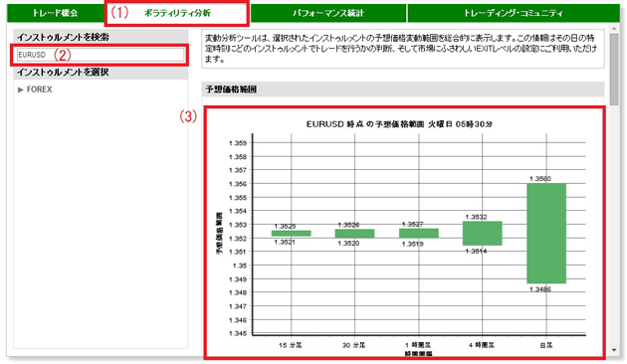Click the 15 分足 range bar

coord(291,234)
